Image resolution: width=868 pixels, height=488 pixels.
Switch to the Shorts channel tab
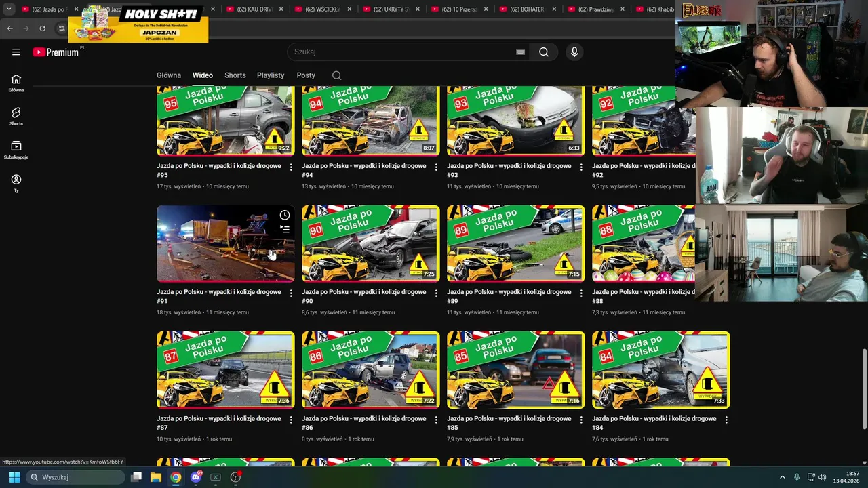click(x=235, y=75)
